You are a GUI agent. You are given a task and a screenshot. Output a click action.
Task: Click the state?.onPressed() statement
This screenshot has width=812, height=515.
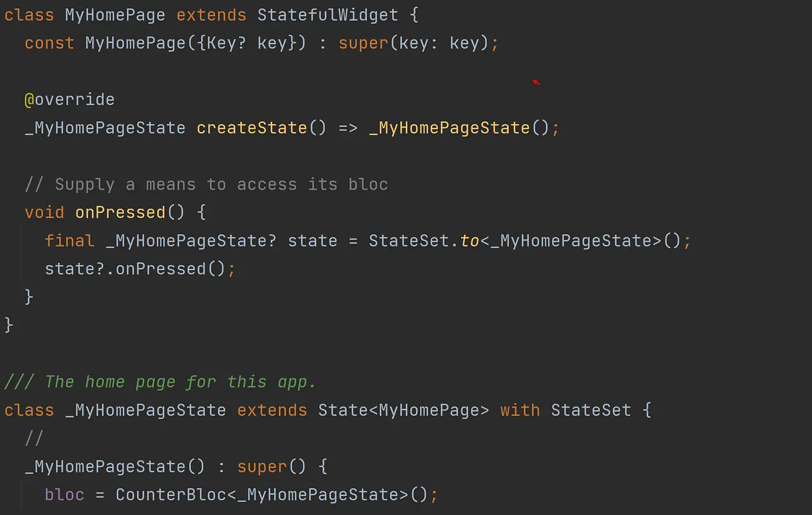140,269
